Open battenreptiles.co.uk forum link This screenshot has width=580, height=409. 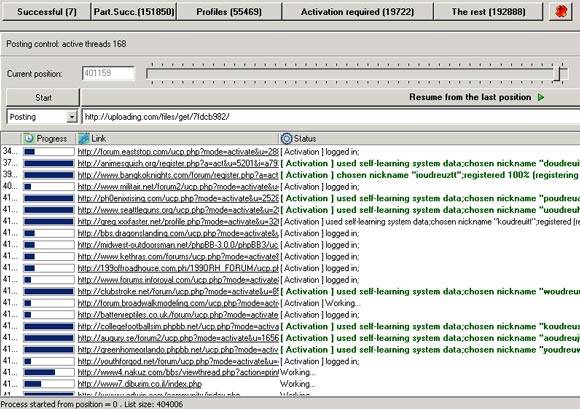point(178,315)
